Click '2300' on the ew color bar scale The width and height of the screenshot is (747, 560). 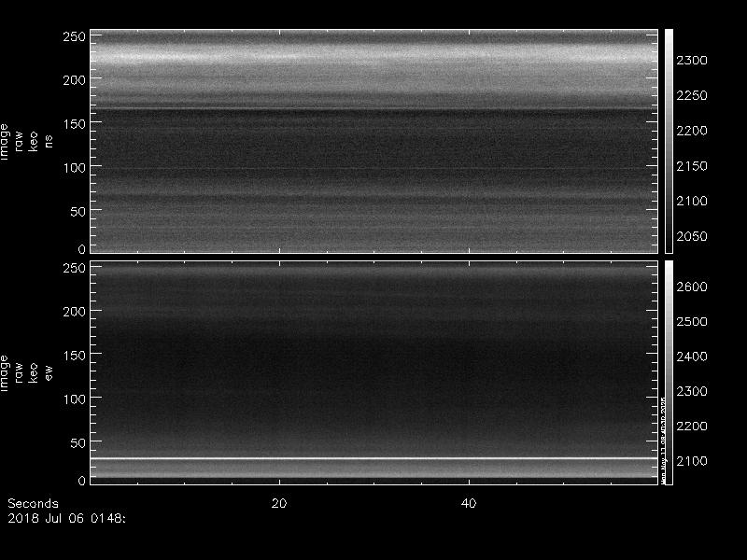click(x=692, y=391)
